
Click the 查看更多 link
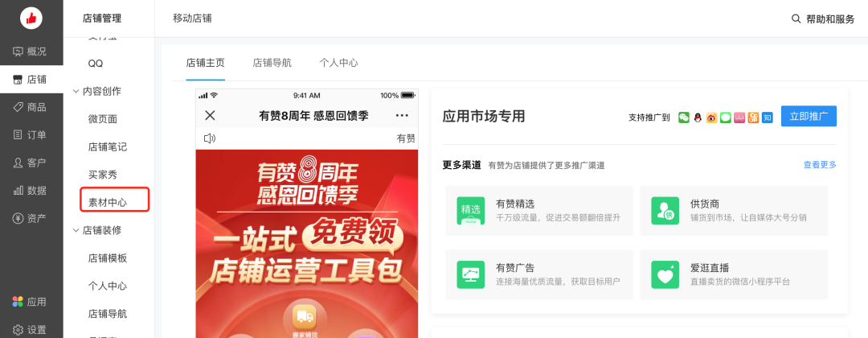820,164
